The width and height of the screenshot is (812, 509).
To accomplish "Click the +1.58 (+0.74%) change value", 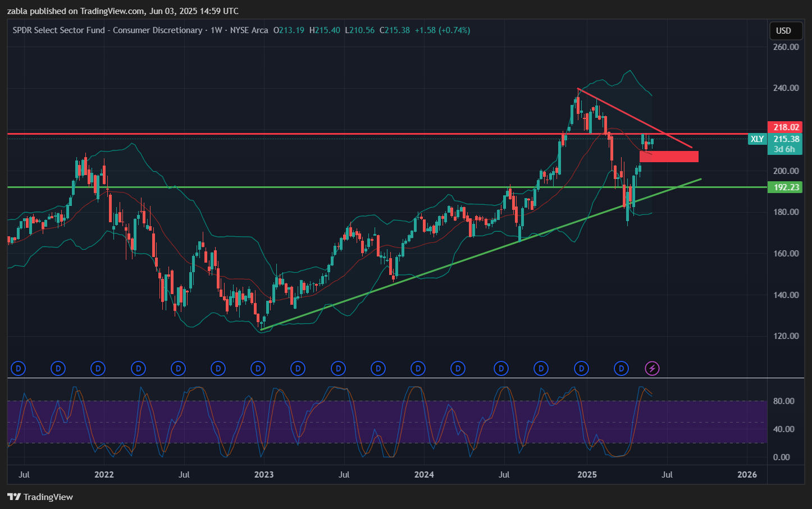I will pyautogui.click(x=442, y=30).
